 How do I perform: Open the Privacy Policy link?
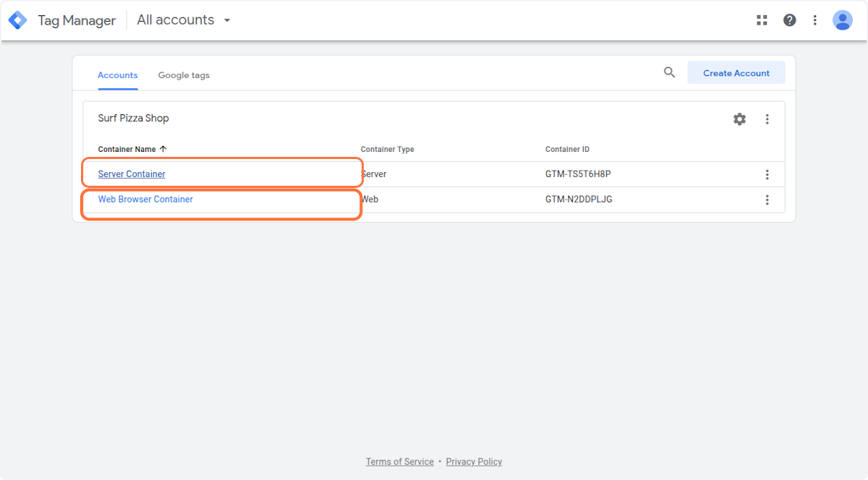(x=474, y=462)
